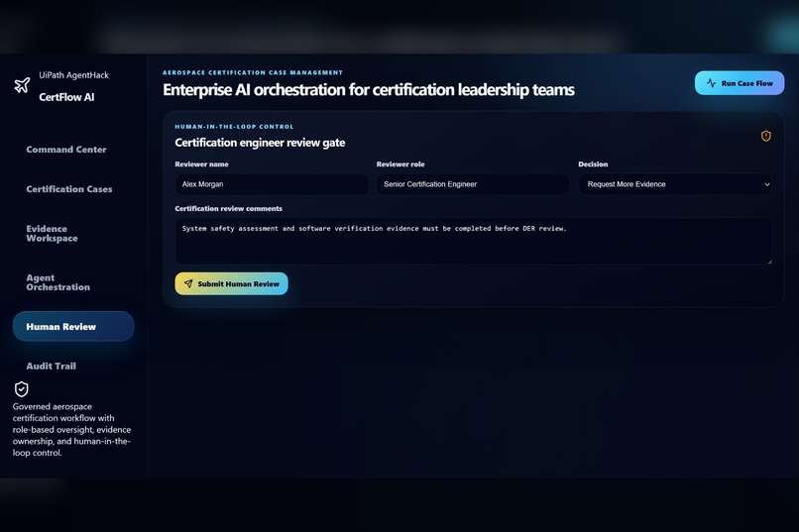This screenshot has width=799, height=532.
Task: Click the paper plane icon on Submit button
Action: [188, 283]
